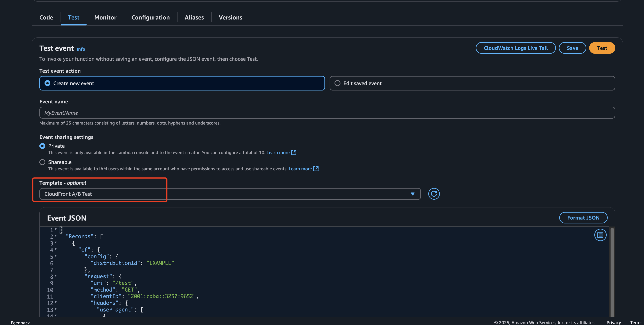Open external link icon next to Private Learn more
Screen dimensions: 644x325
coord(294,152)
